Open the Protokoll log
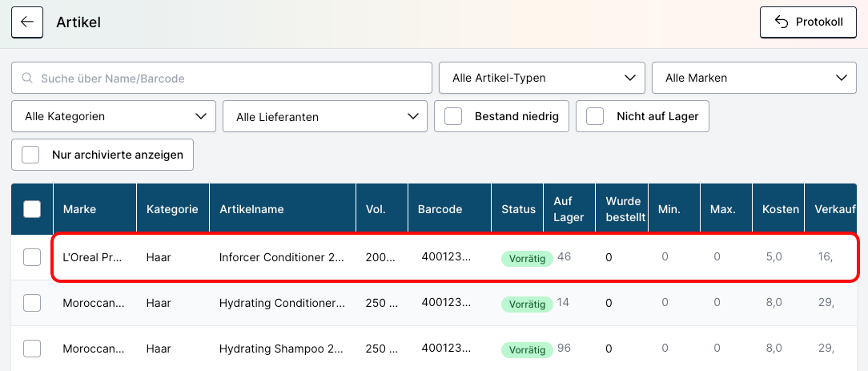The height and width of the screenshot is (371, 868). [807, 22]
